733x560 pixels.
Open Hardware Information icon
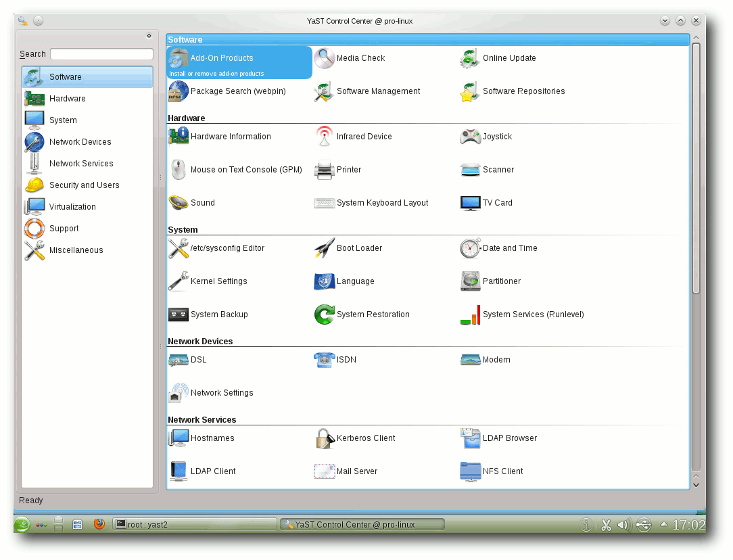pyautogui.click(x=178, y=137)
